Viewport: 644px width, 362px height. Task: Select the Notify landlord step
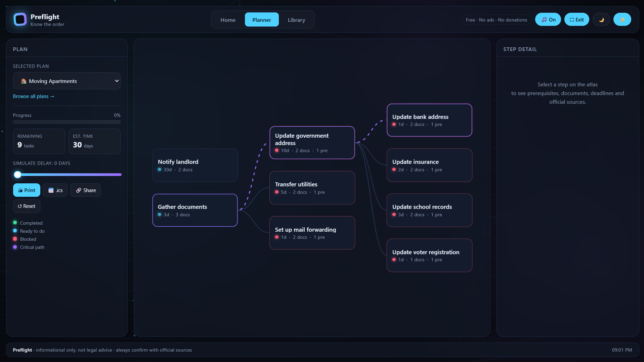tap(195, 165)
